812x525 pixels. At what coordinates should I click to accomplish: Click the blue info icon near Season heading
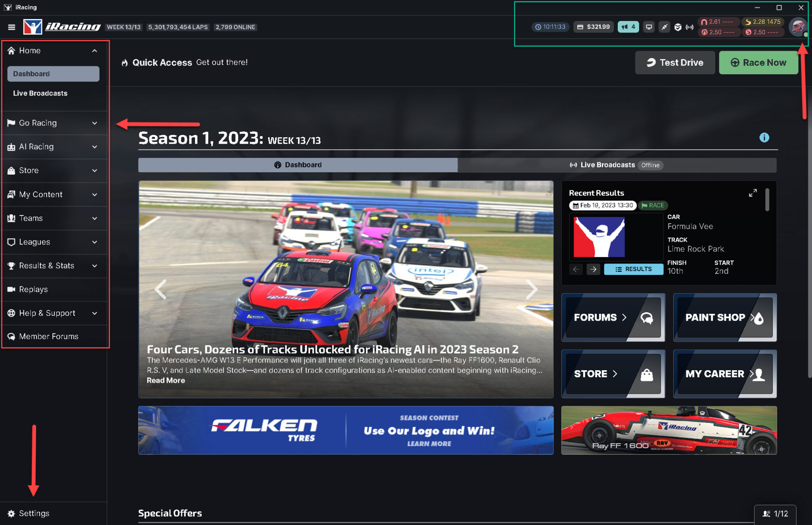[765, 138]
